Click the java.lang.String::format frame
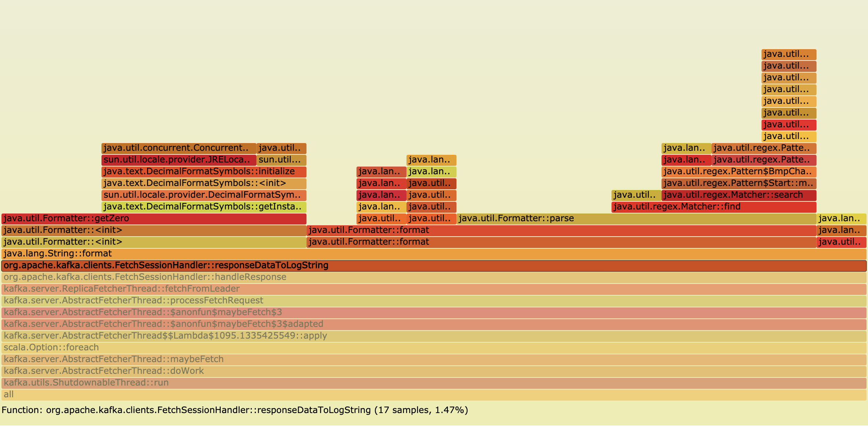The image size is (868, 427). click(434, 254)
